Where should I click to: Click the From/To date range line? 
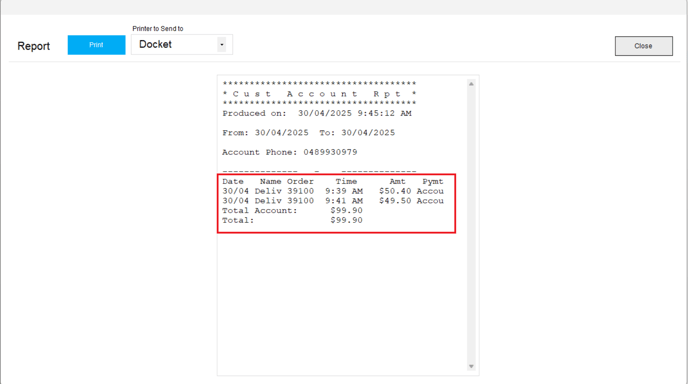[308, 133]
